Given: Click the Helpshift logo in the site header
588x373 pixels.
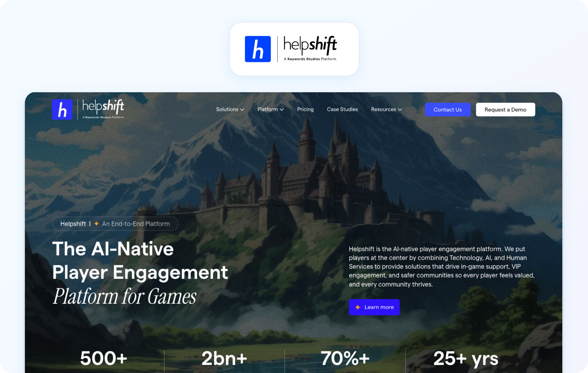Looking at the screenshot, I should (x=88, y=109).
